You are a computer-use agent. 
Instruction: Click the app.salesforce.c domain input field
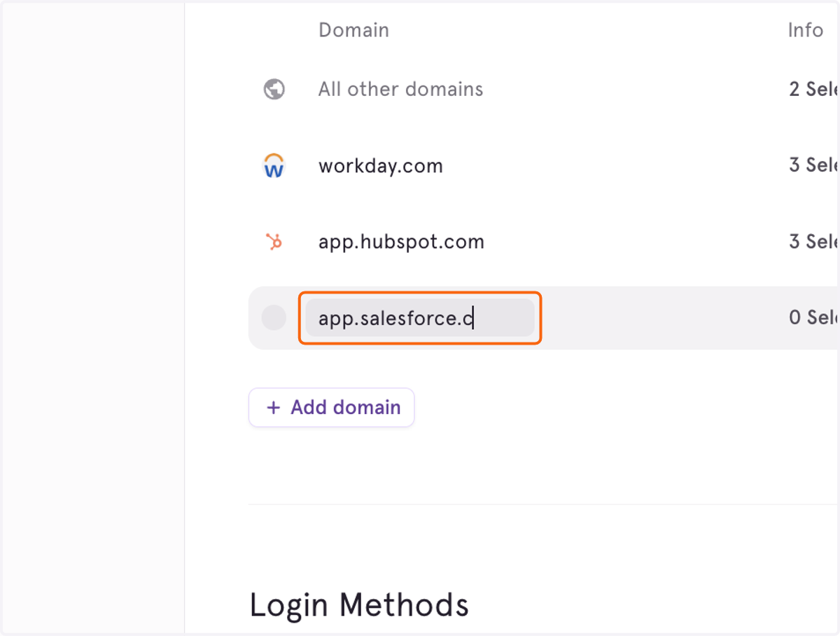tap(420, 318)
